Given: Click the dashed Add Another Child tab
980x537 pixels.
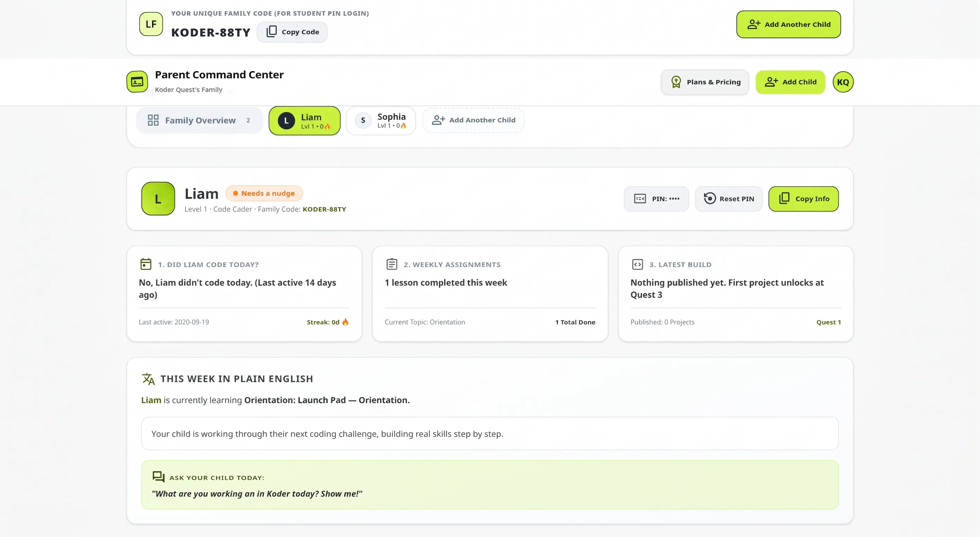Looking at the screenshot, I should [x=473, y=120].
